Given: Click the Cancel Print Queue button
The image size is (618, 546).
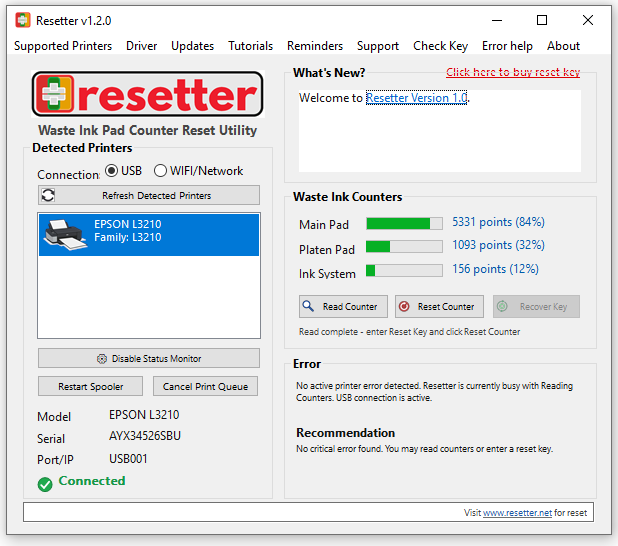Looking at the screenshot, I should pos(205,386).
